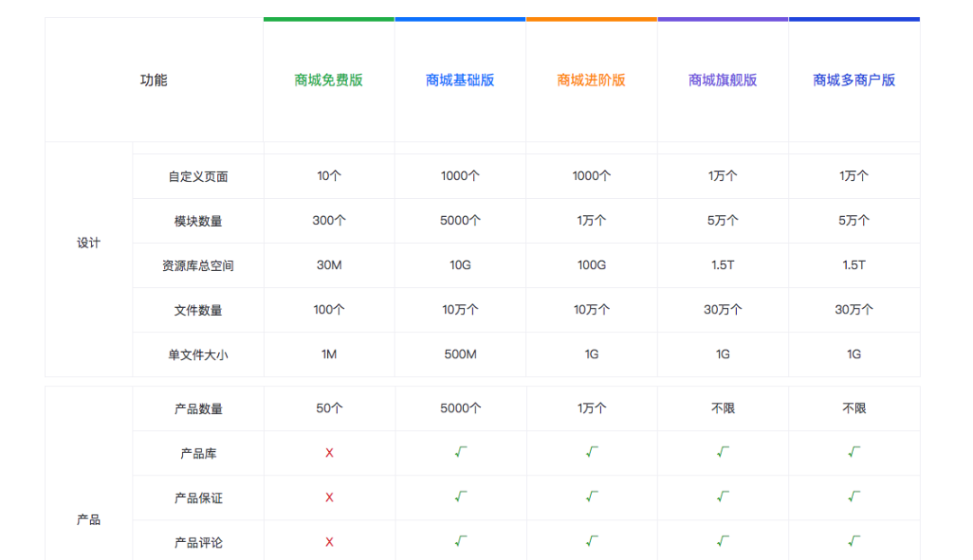This screenshot has width=973, height=560.
Task: Click the 商城多商户版 plan label
Action: 853,79
